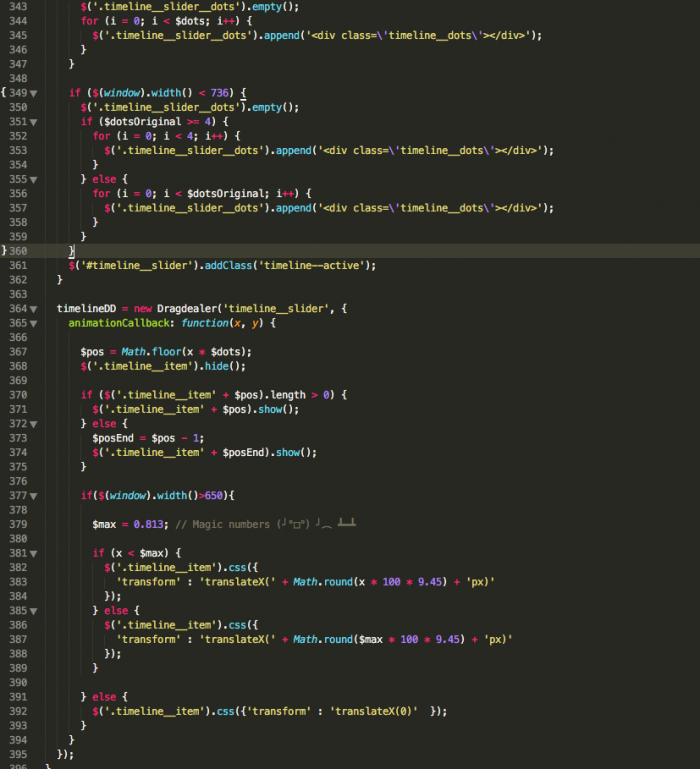Click the 'translateX(0)' string on line 392

[x=374, y=711]
